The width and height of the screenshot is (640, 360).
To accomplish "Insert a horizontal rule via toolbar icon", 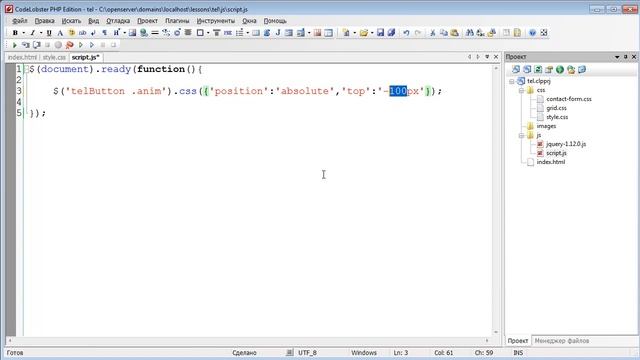I will (x=155, y=33).
